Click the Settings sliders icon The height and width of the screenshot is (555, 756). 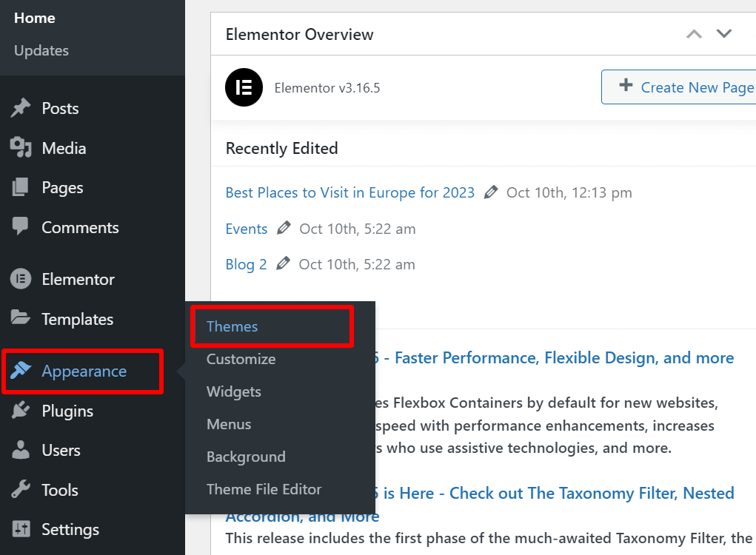click(22, 529)
